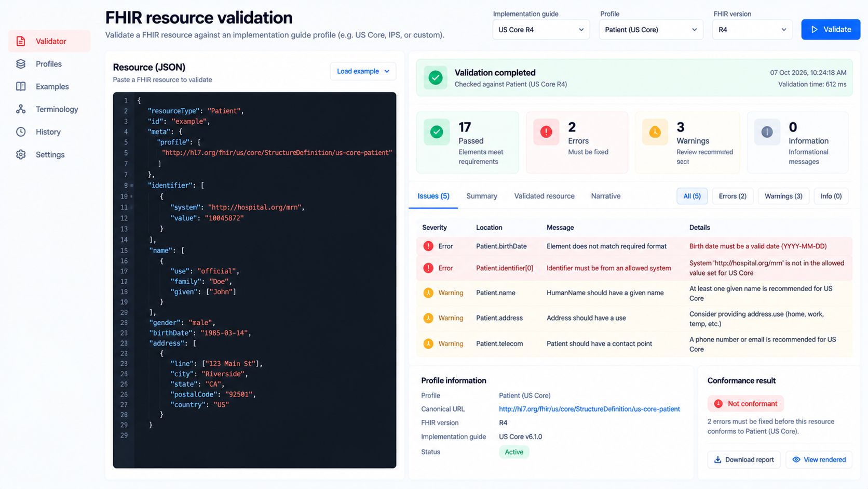868x489 pixels.
Task: Filter issues by All (5)
Action: point(691,196)
